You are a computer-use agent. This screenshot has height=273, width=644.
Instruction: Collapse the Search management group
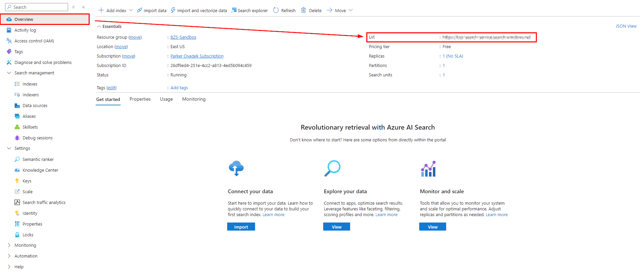point(9,73)
